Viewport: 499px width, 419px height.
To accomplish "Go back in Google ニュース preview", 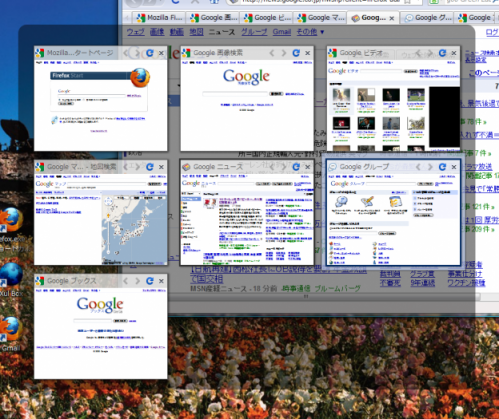I will tap(272, 167).
